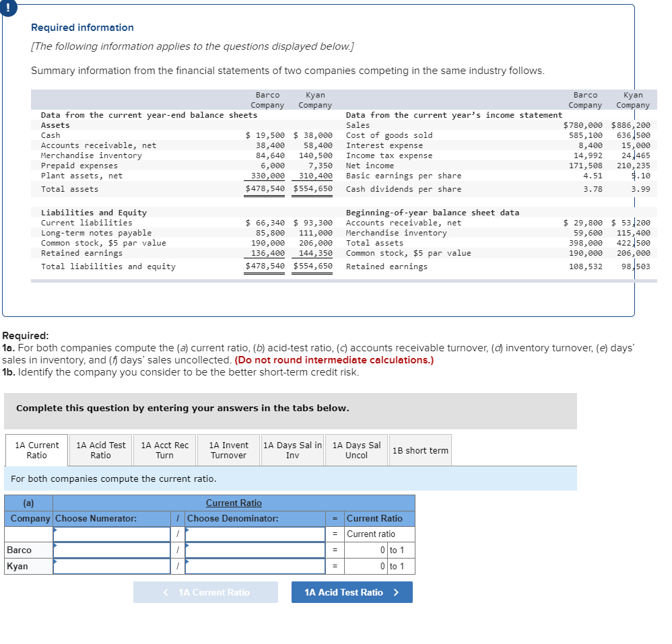Click the Cash dividends per share label

(x=404, y=189)
